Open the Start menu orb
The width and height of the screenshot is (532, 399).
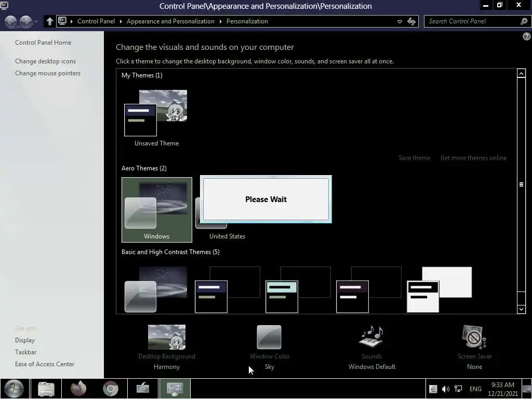[x=14, y=389]
